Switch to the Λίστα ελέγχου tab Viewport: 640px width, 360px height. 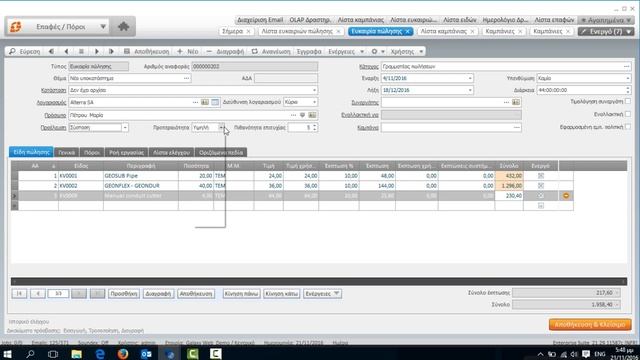pos(171,152)
